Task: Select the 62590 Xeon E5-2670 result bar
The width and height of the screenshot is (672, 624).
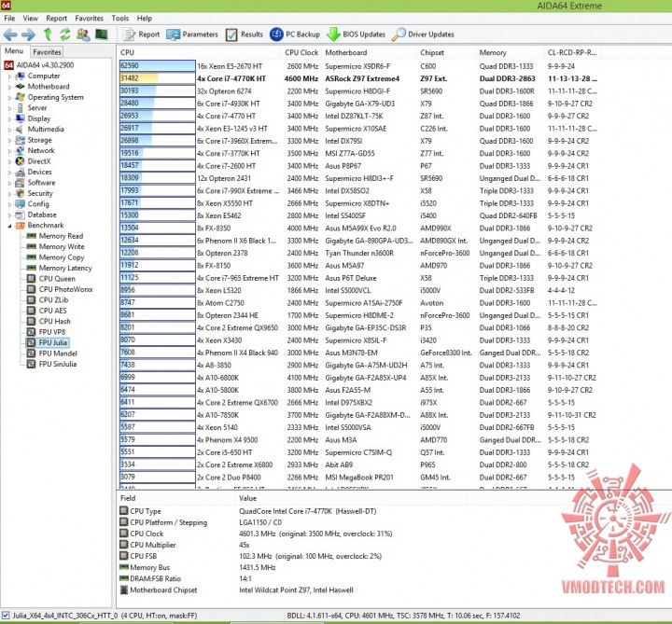Action: pyautogui.click(x=158, y=66)
